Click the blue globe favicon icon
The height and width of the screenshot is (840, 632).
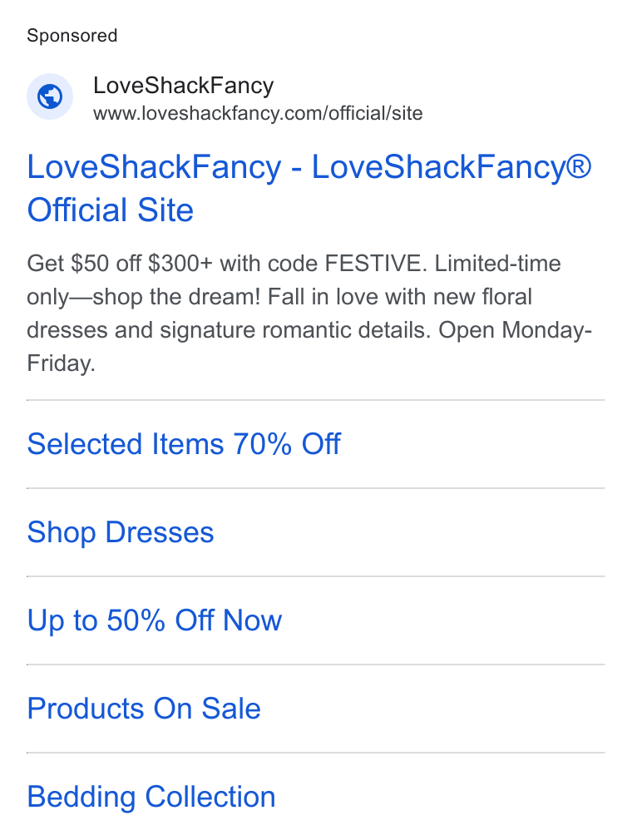coord(50,97)
